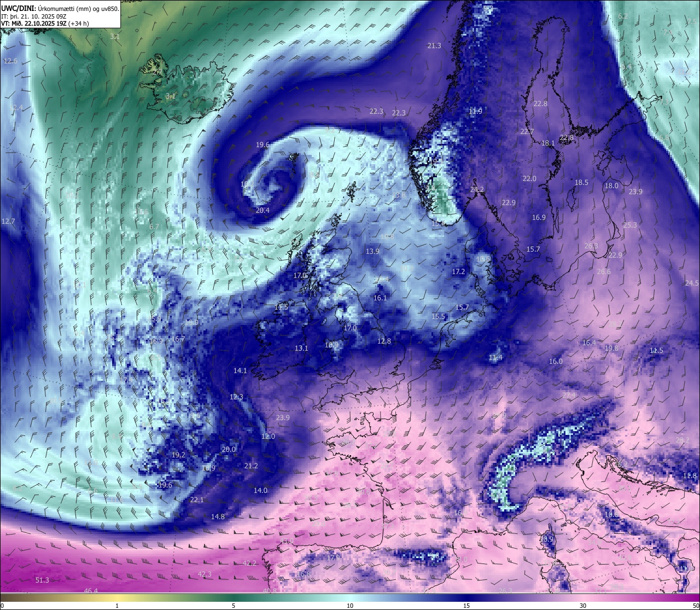Select the '20.4' value below the low centre
Screen dimensions: 700x610
pos(262,211)
